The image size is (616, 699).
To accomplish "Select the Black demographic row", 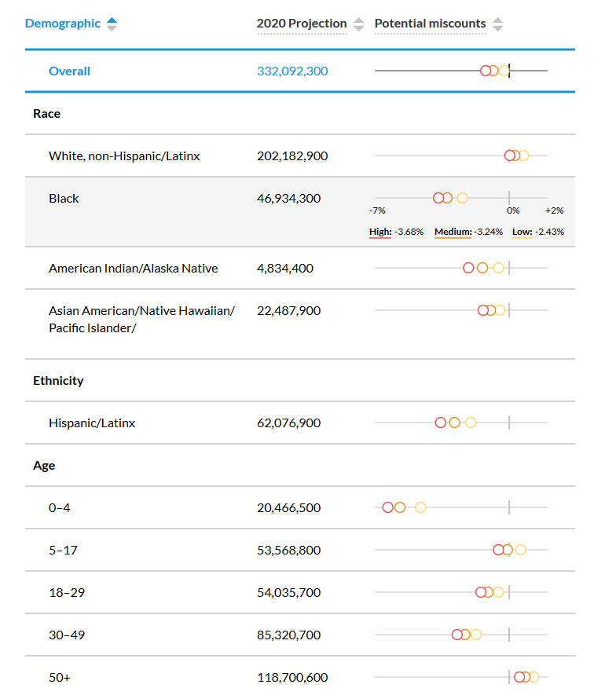I will click(299, 212).
